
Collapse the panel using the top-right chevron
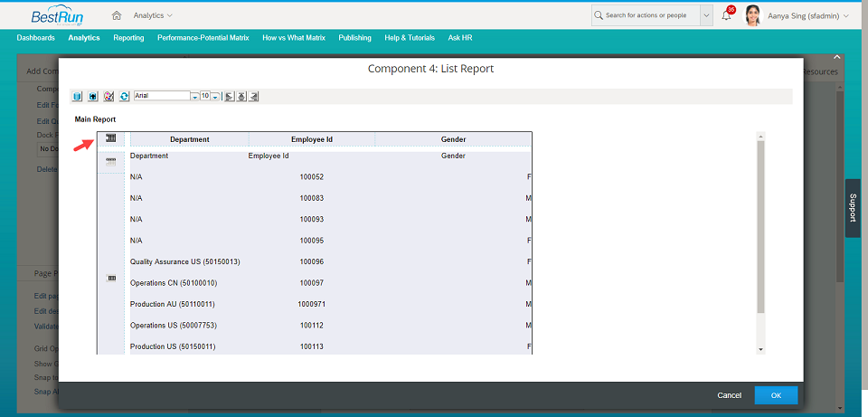tap(837, 57)
